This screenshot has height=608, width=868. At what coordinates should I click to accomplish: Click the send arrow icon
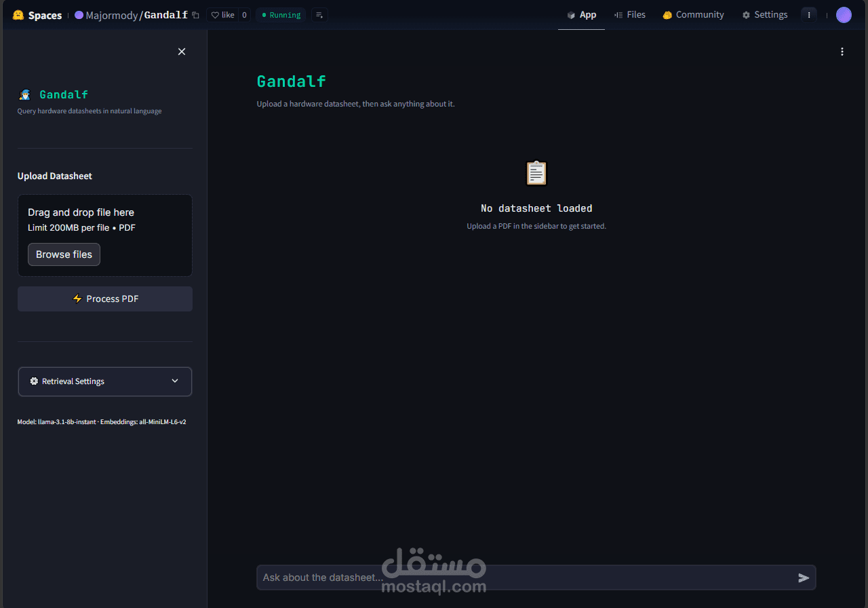(x=804, y=577)
